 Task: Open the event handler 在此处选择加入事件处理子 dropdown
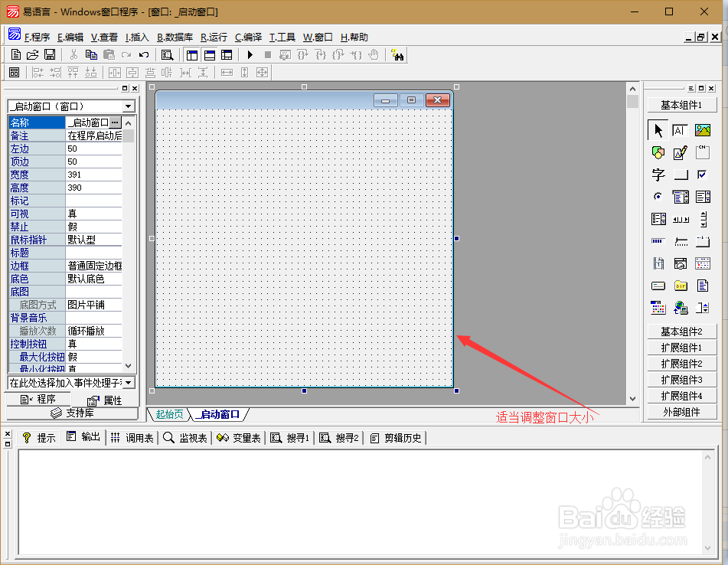[129, 383]
